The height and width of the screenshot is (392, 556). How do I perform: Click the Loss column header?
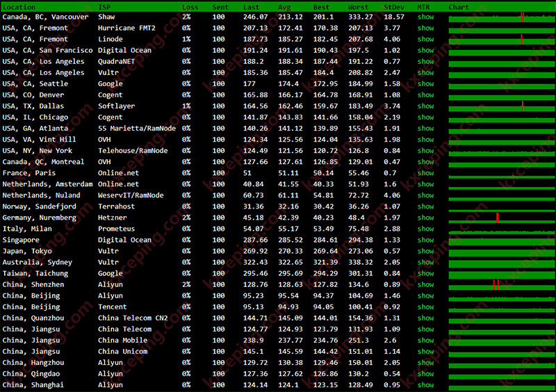190,7
